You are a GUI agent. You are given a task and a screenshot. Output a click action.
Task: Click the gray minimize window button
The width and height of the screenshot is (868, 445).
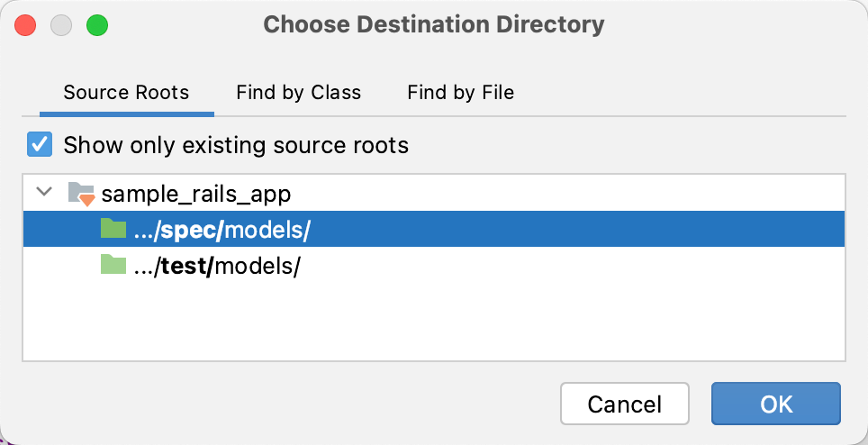point(61,25)
